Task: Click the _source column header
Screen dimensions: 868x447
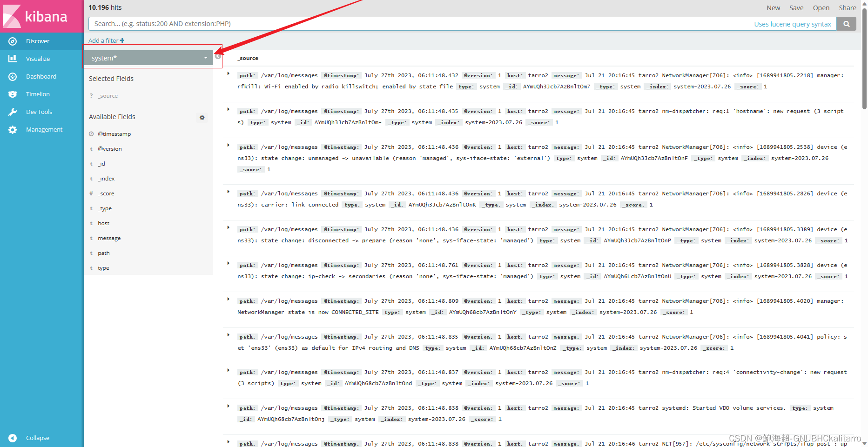Action: click(248, 58)
